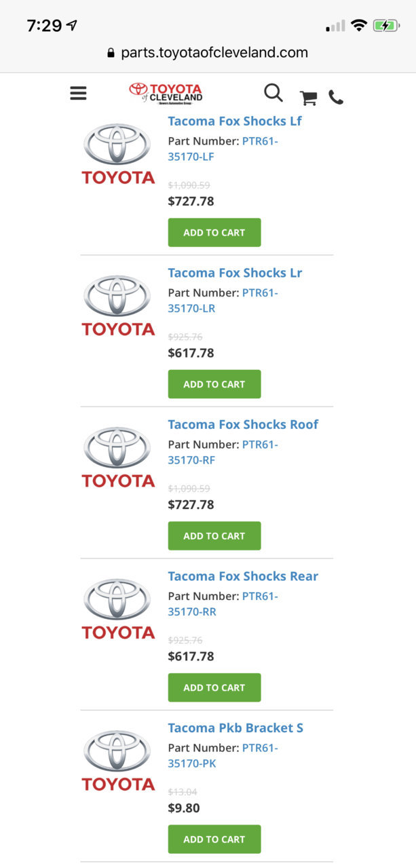Viewport: 416px width, 868px height.
Task: Open the shopping cart icon
Action: pyautogui.click(x=309, y=98)
